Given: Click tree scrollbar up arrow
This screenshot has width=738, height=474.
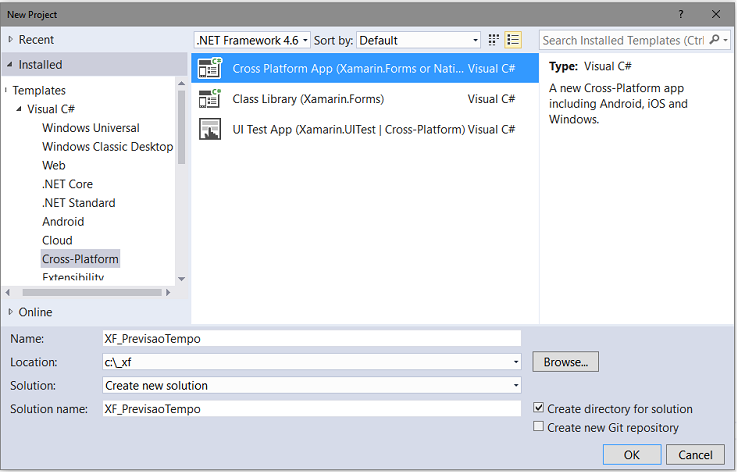Looking at the screenshot, I should [182, 83].
